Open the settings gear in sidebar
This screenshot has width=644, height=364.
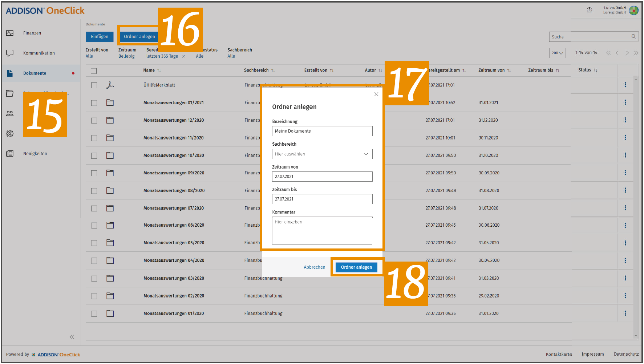[x=10, y=133]
